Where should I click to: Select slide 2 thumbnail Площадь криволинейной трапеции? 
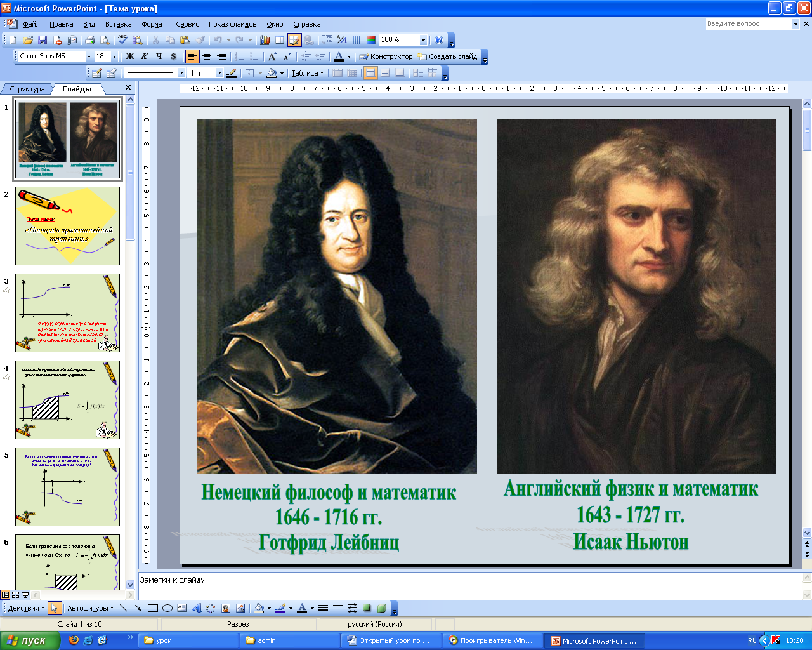coord(67,225)
